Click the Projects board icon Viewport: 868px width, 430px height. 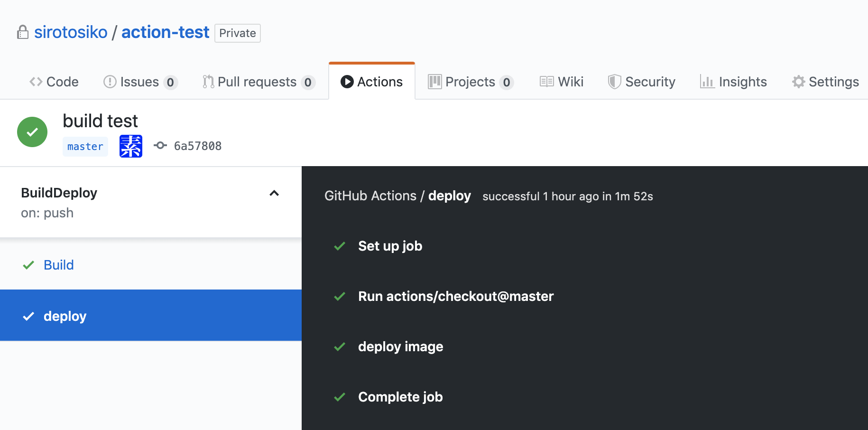coord(434,82)
